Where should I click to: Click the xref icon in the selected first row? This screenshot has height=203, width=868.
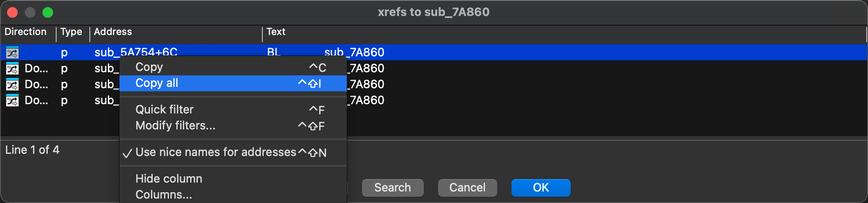pos(12,53)
